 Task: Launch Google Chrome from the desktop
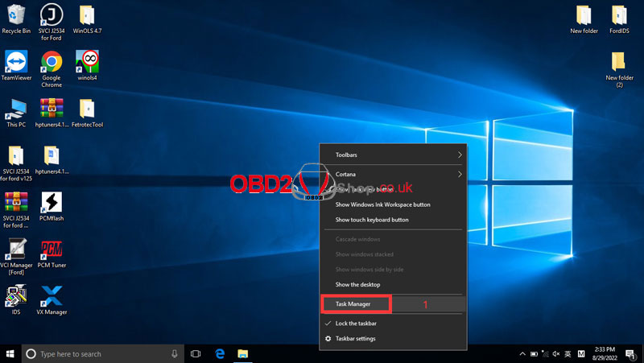coord(52,63)
